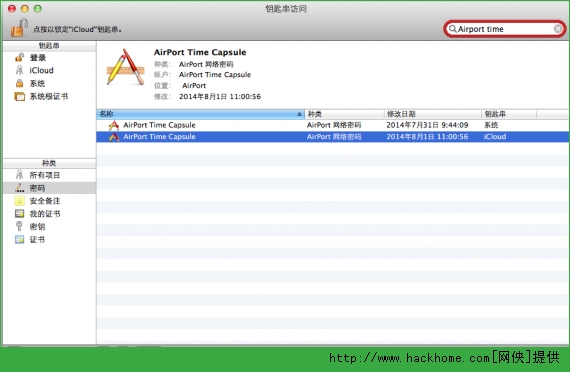Click 'AirPort Time Capsule' title in detail pane
The image size is (570, 372).
tap(200, 52)
